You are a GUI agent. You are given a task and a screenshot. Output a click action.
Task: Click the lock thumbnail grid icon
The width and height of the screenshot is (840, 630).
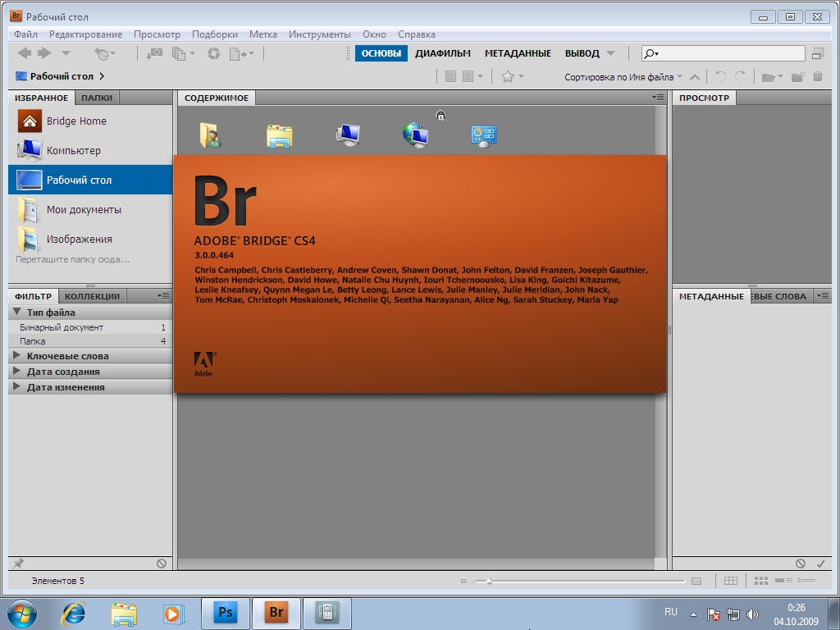pos(730,581)
